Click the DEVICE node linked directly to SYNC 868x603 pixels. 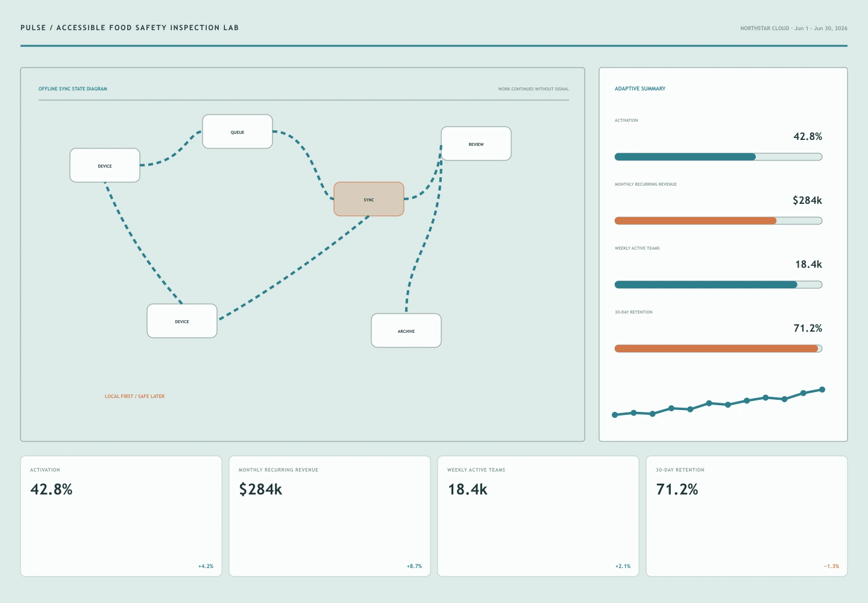pos(182,321)
